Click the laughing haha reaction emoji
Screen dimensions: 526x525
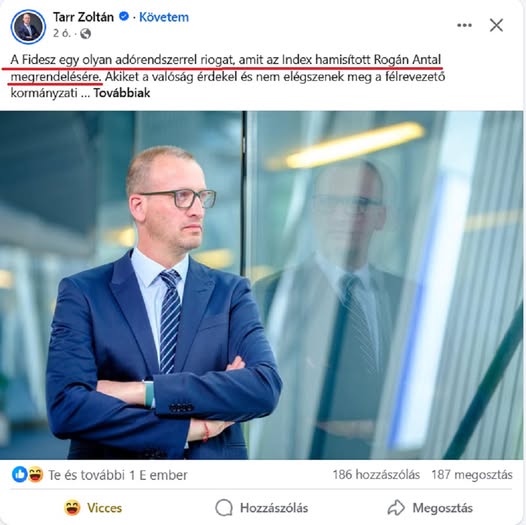click(x=35, y=475)
